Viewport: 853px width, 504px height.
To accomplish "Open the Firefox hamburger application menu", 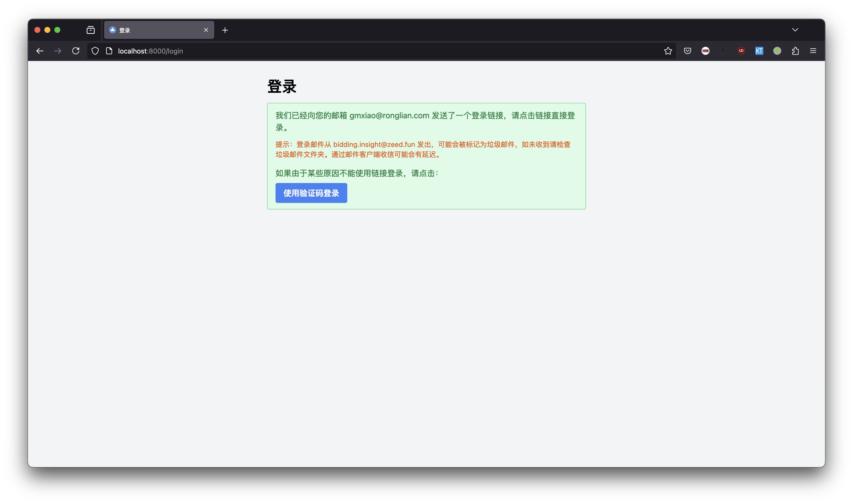I will pyautogui.click(x=813, y=51).
